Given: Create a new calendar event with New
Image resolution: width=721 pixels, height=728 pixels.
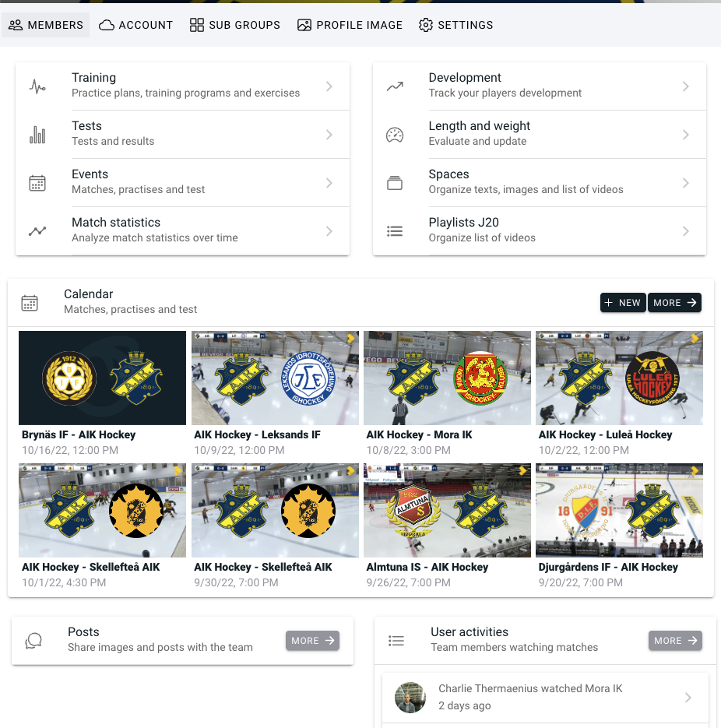Looking at the screenshot, I should 623,303.
